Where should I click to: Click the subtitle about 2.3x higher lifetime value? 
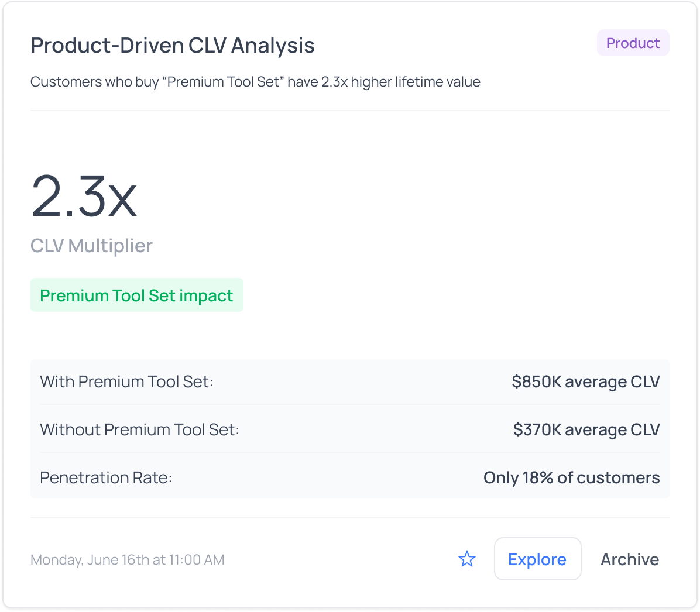click(255, 82)
